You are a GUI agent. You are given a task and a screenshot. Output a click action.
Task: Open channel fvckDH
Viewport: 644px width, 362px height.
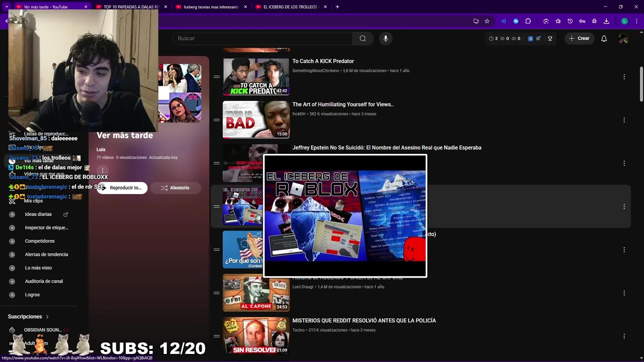pyautogui.click(x=299, y=114)
